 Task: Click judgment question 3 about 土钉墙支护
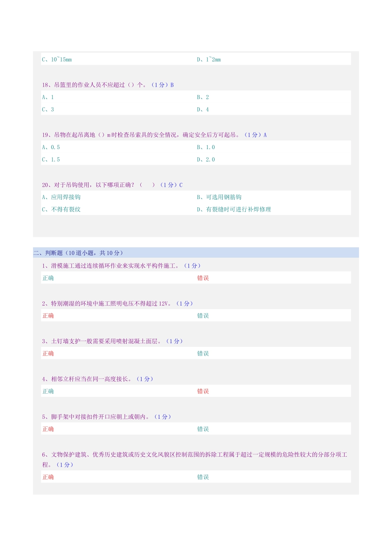tap(112, 342)
